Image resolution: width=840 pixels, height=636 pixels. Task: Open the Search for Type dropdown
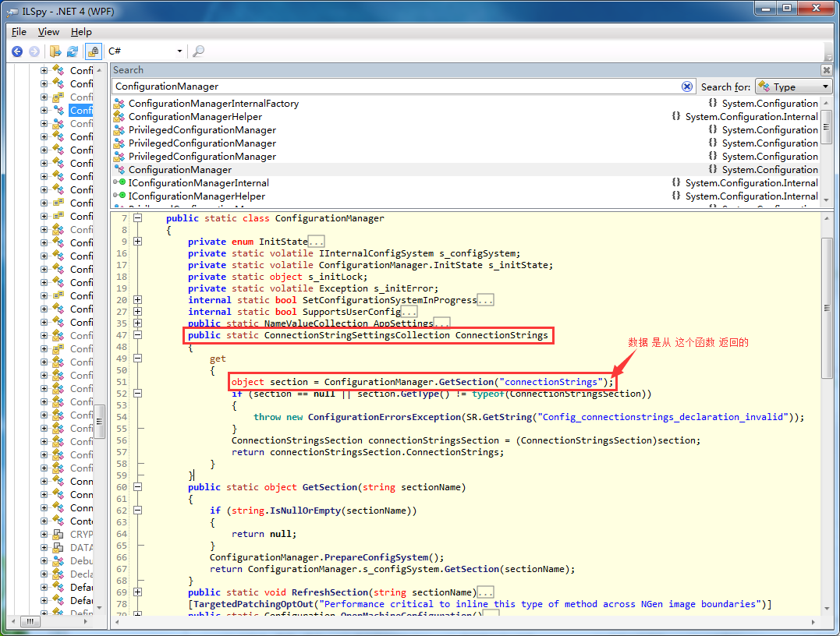[794, 87]
